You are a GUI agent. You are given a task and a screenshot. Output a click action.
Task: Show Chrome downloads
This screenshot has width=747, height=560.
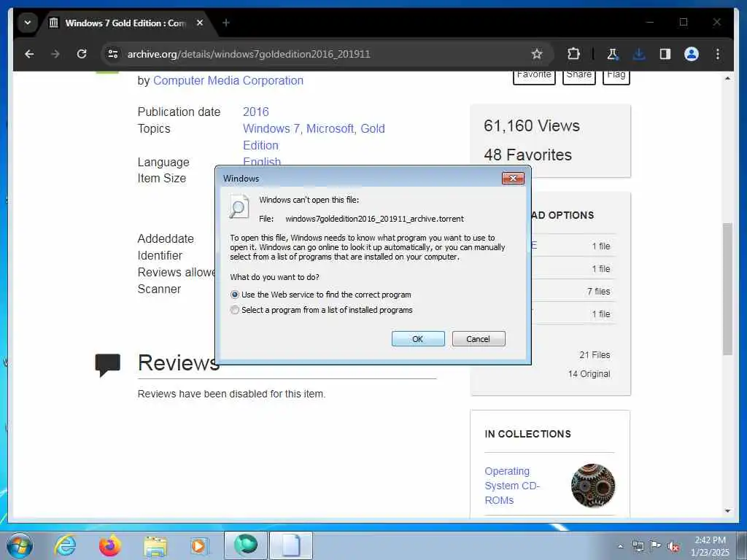tap(639, 54)
